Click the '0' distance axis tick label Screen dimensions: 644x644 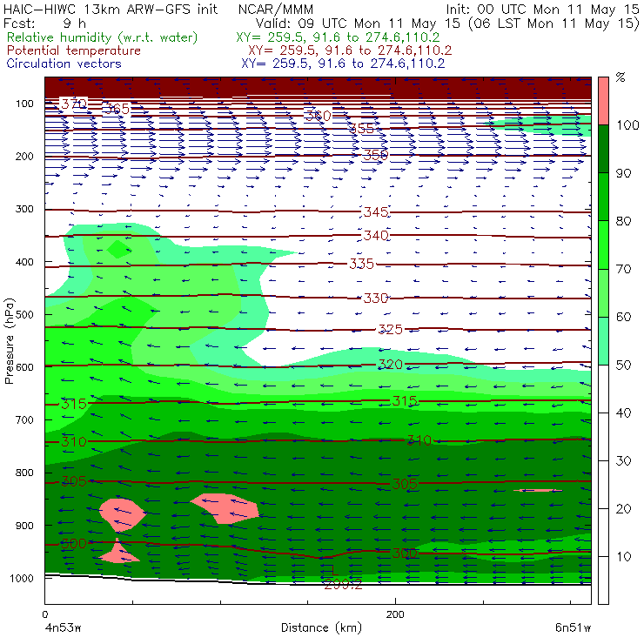pos(44,614)
